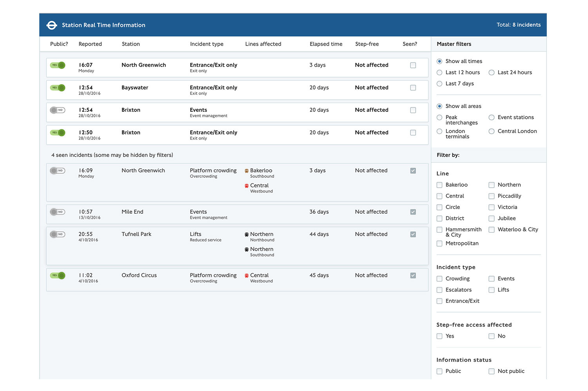
Task: Click the Bakerloo Southbound line roundel icon
Action: pyautogui.click(x=246, y=171)
